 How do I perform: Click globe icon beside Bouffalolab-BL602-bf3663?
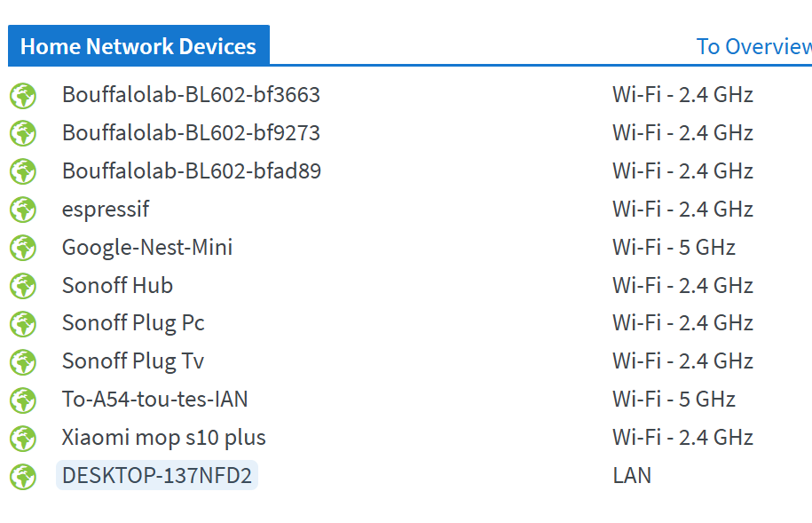pos(23,96)
